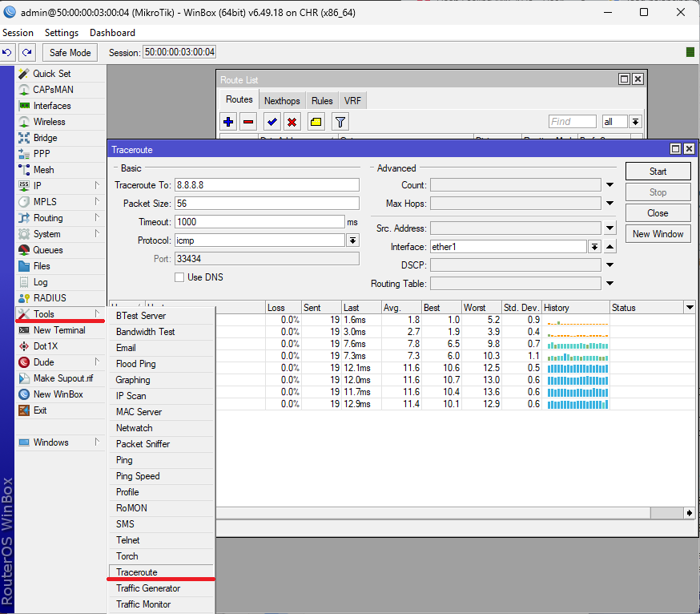This screenshot has width=700, height=614.
Task: Toggle the Safe Mode button
Action: pyautogui.click(x=70, y=53)
